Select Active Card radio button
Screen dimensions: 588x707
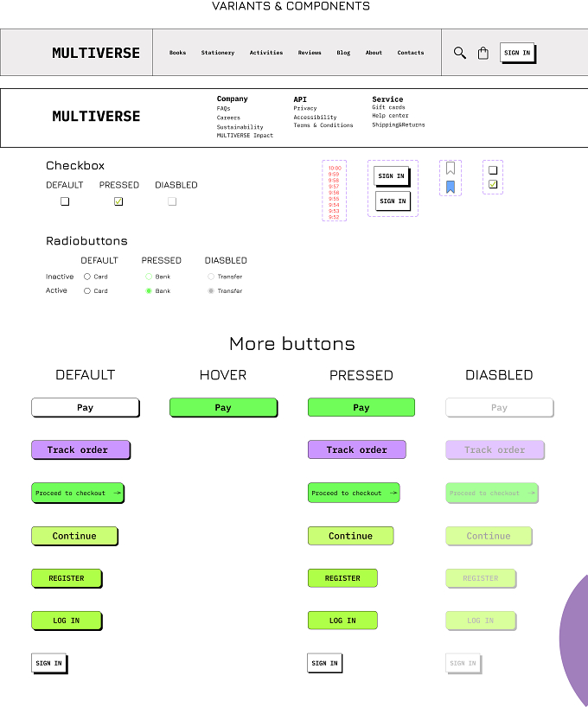coord(87,290)
